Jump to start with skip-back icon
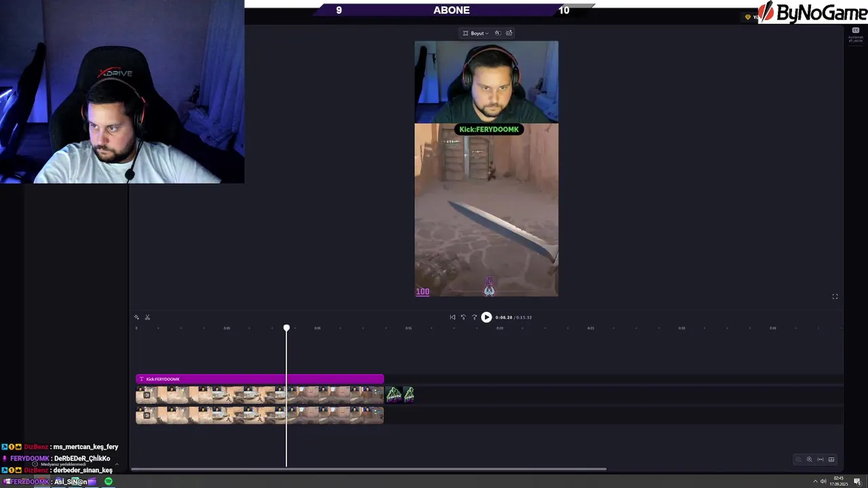Image resolution: width=868 pixels, height=488 pixels. pos(452,317)
